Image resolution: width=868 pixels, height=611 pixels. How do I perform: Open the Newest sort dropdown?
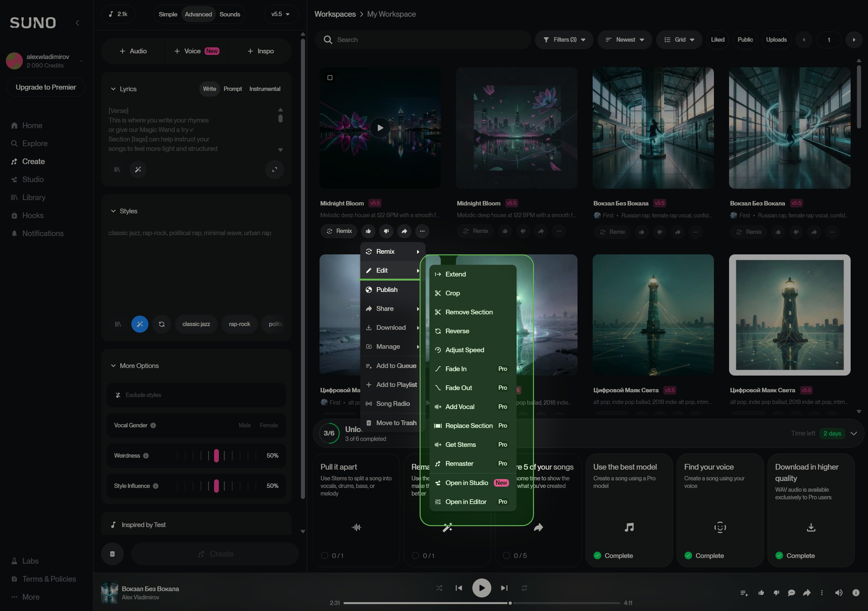(x=625, y=40)
